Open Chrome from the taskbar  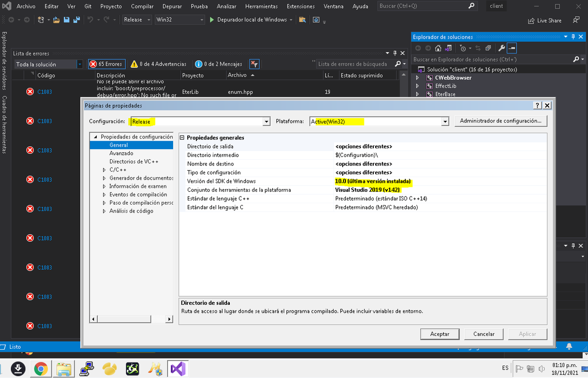click(x=41, y=369)
